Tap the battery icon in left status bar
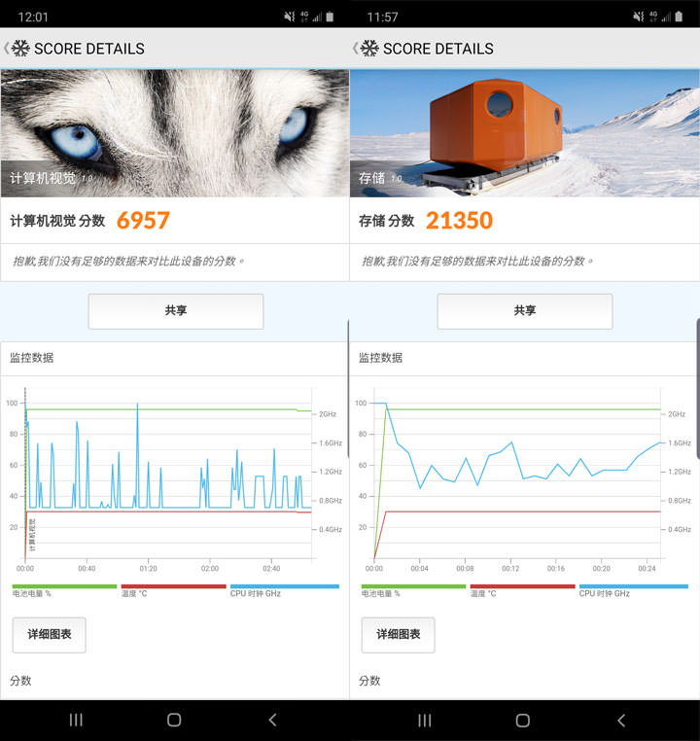700x741 pixels. coord(331,17)
